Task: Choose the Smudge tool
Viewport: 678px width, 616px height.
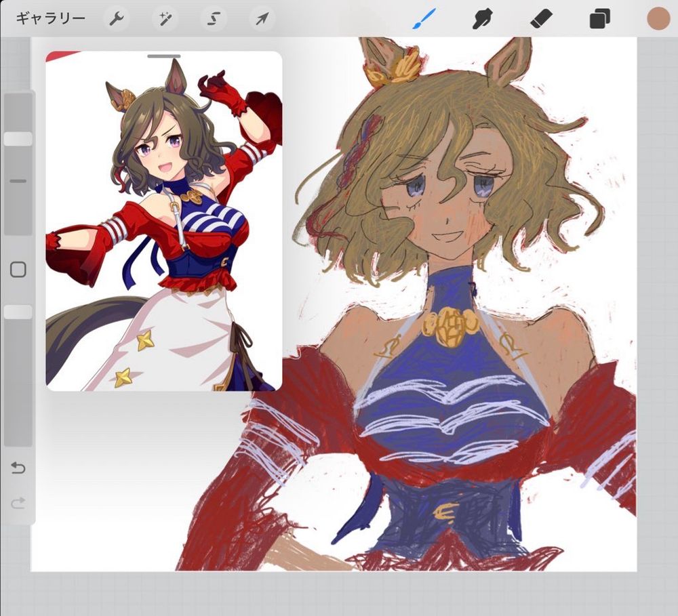Action: coord(483,19)
